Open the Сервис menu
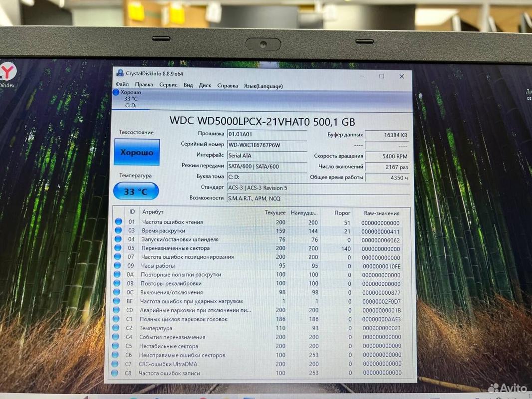The width and height of the screenshot is (532, 399). (x=168, y=85)
